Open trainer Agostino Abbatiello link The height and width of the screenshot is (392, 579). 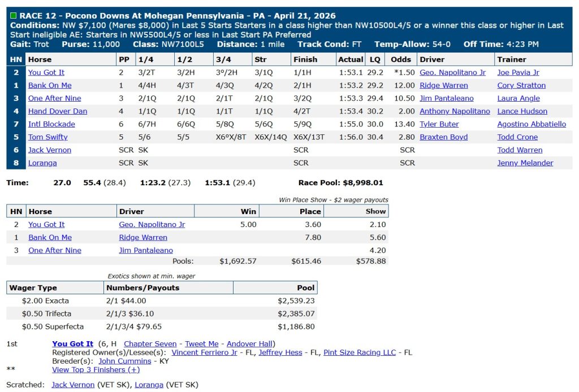[x=532, y=124]
